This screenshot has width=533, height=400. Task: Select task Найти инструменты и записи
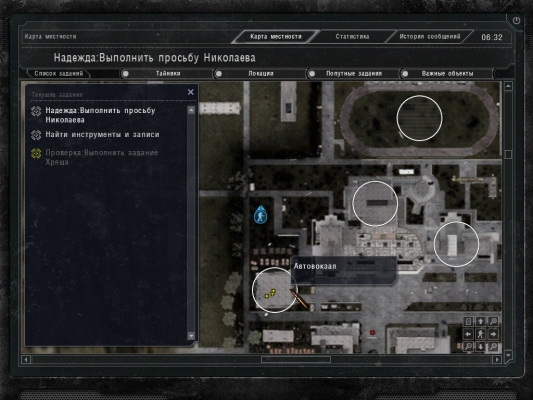click(102, 135)
